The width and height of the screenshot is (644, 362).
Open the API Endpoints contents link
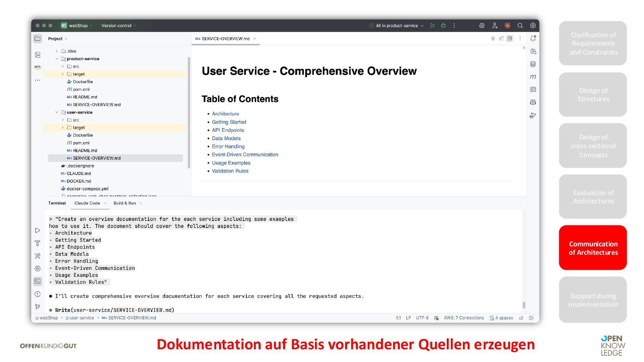228,130
